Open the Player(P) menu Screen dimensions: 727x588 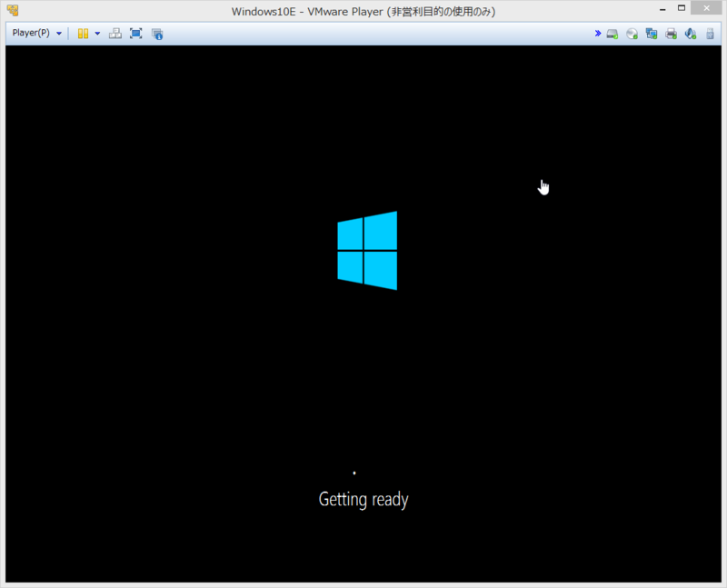(31, 33)
